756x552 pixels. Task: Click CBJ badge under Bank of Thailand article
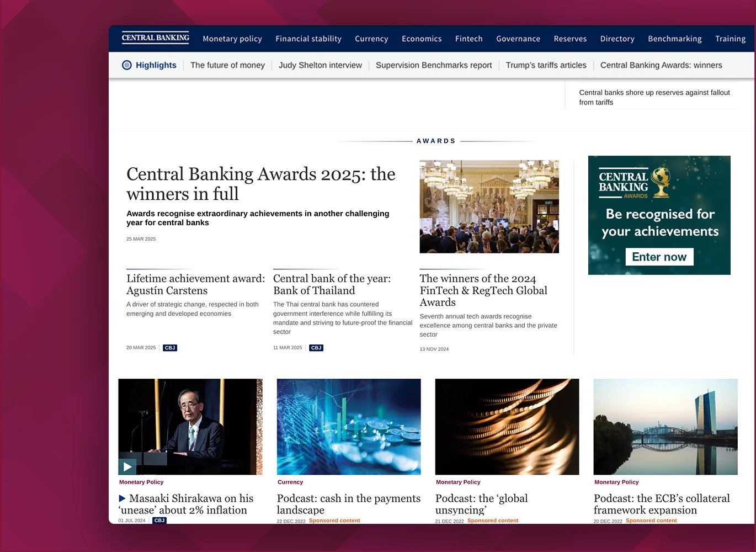coord(316,348)
